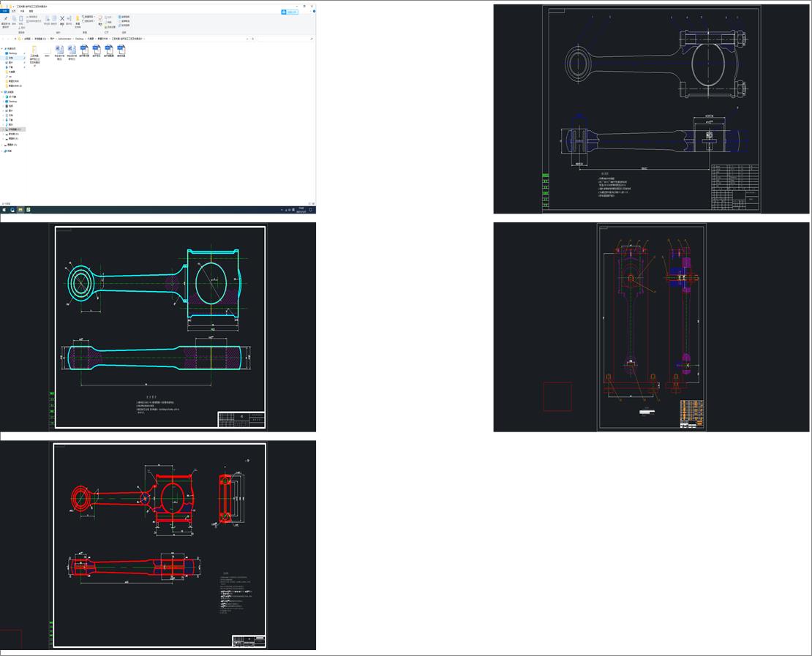Click the Paste icon in Explorer ribbon
Screen dimensions: 812x656
click(20, 20)
